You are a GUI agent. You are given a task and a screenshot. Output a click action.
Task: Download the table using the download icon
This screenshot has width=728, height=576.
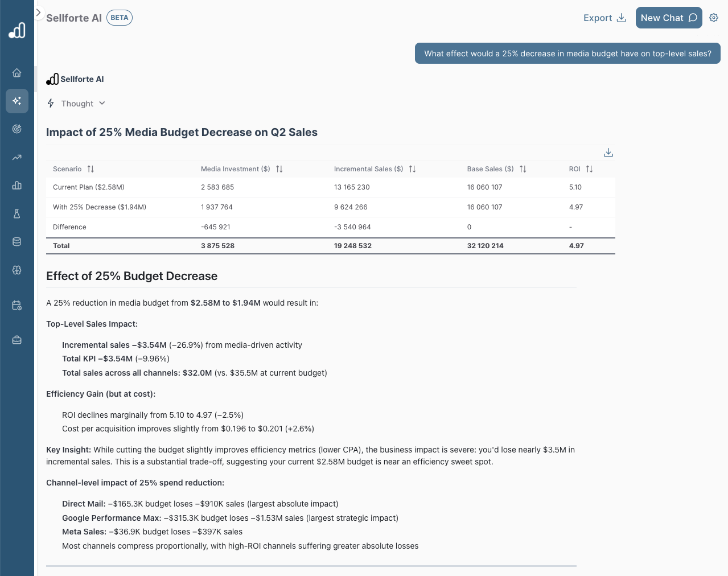pos(608,153)
